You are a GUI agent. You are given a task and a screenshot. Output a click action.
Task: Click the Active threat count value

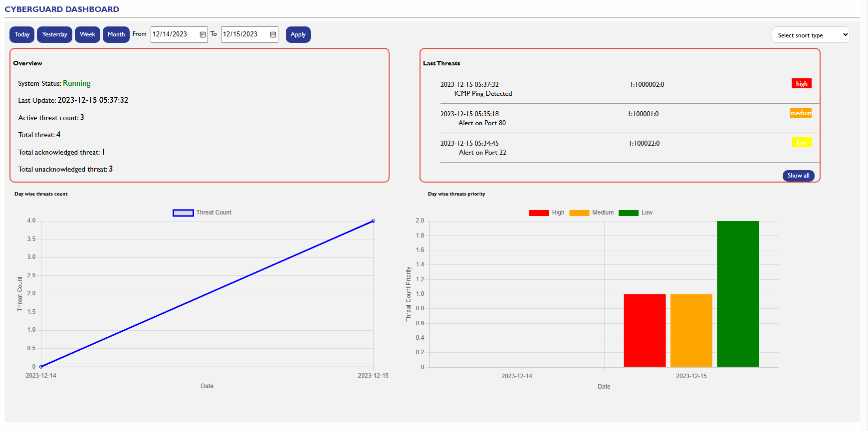click(82, 118)
